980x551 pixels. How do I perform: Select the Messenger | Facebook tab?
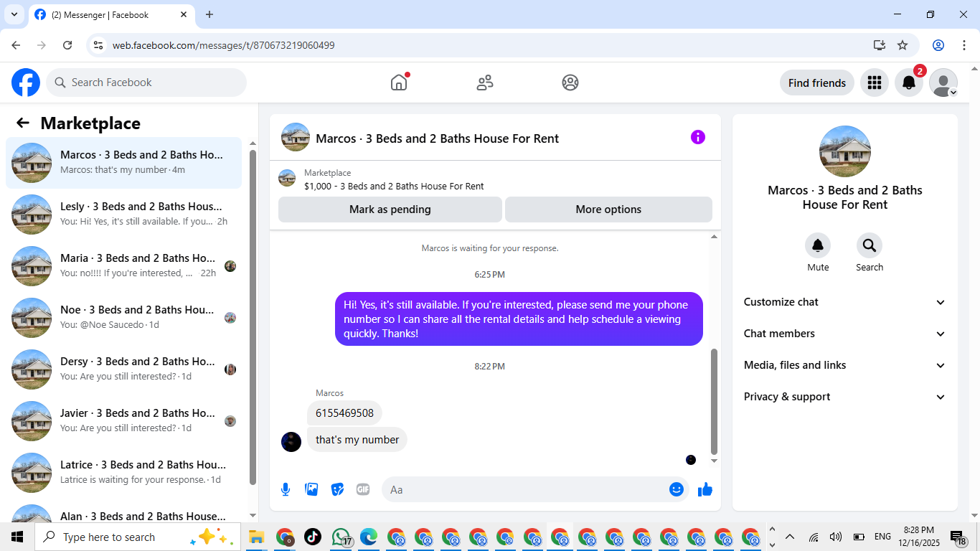click(x=111, y=14)
